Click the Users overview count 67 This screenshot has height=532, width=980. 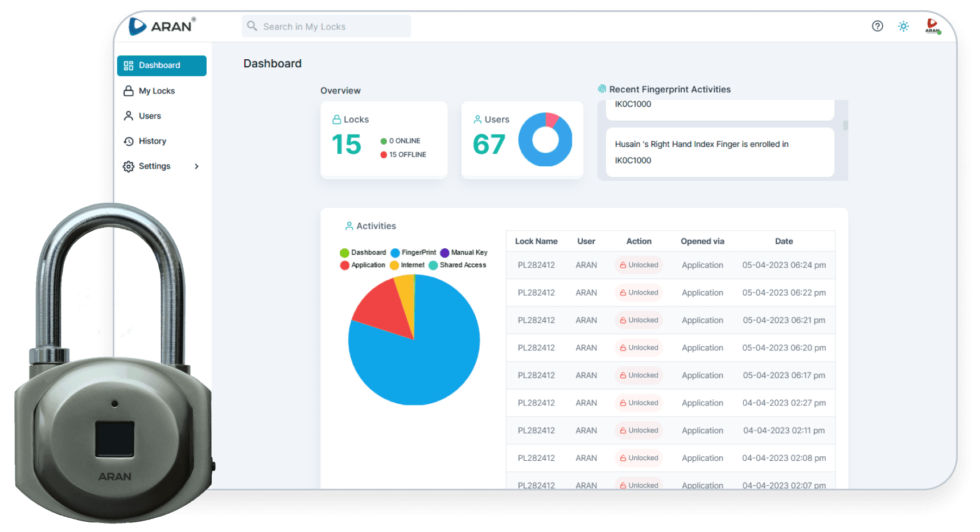[489, 144]
